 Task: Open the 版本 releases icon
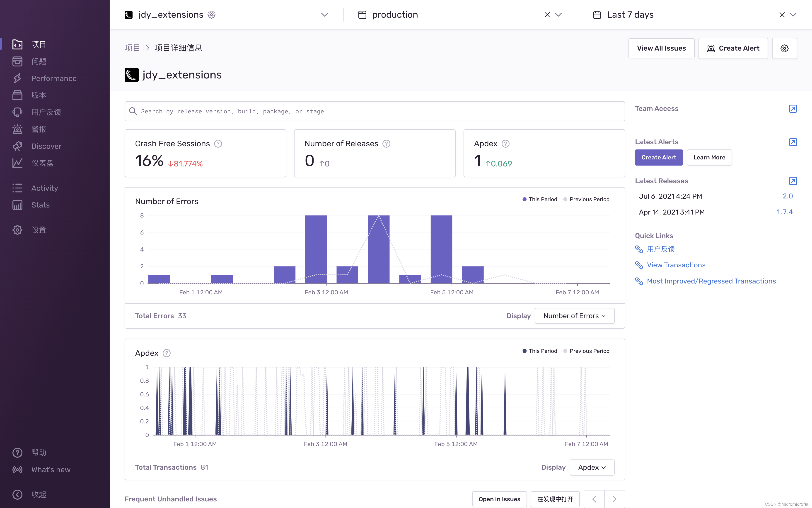point(17,95)
